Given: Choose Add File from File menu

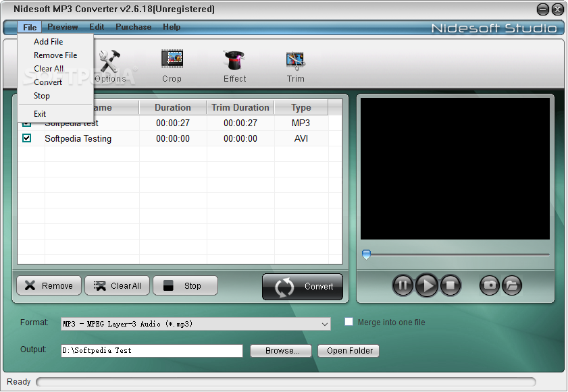Looking at the screenshot, I should [55, 42].
